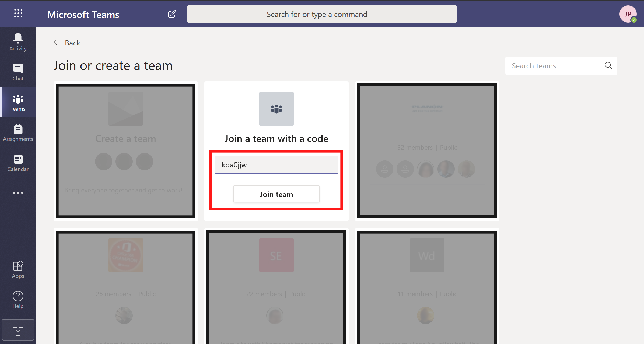Focus the team code input field
644x344 pixels.
(276, 164)
